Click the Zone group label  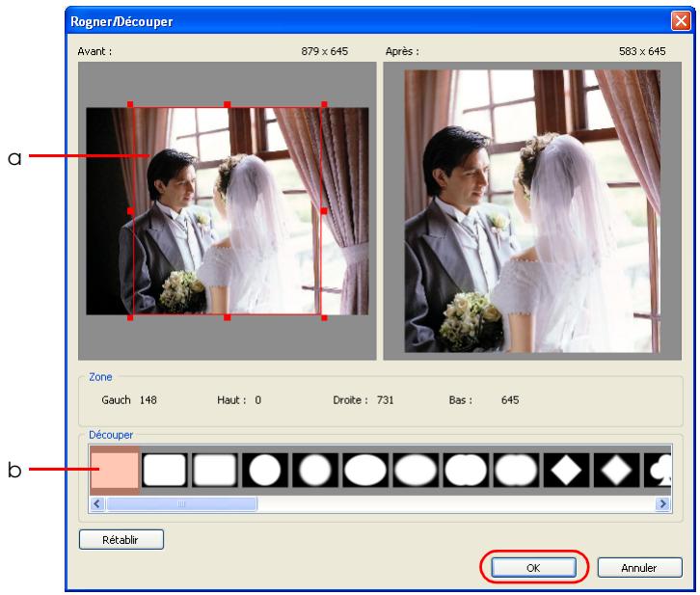click(100, 377)
